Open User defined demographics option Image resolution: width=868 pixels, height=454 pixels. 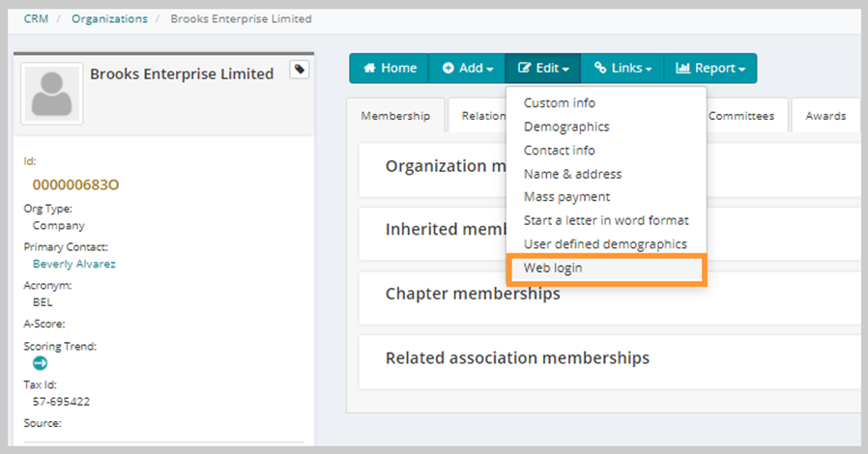(x=604, y=244)
